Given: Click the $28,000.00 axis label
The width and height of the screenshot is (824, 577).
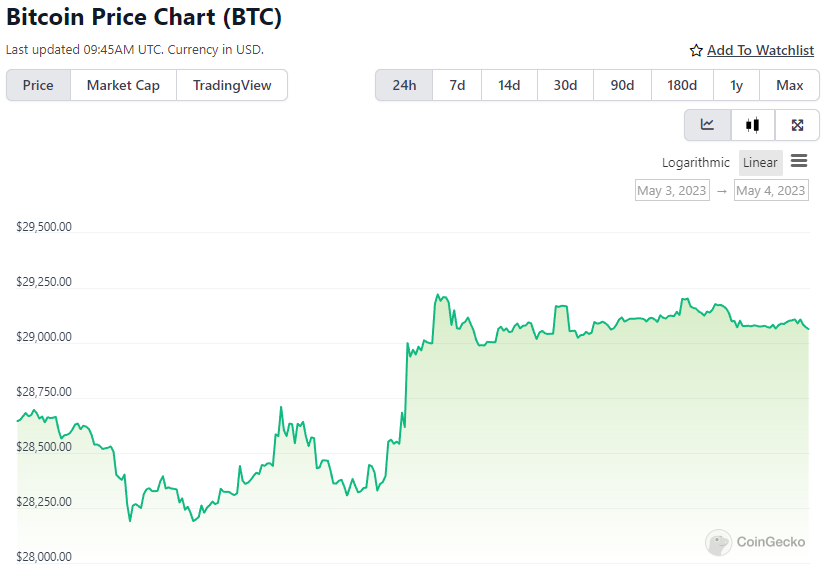Looking at the screenshot, I should pyautogui.click(x=44, y=557).
